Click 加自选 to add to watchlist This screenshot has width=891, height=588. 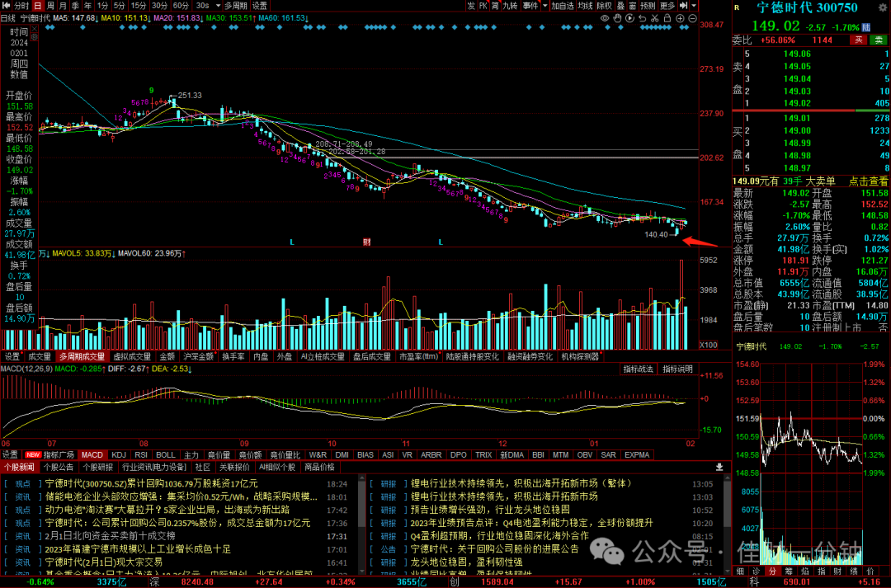pyautogui.click(x=563, y=6)
